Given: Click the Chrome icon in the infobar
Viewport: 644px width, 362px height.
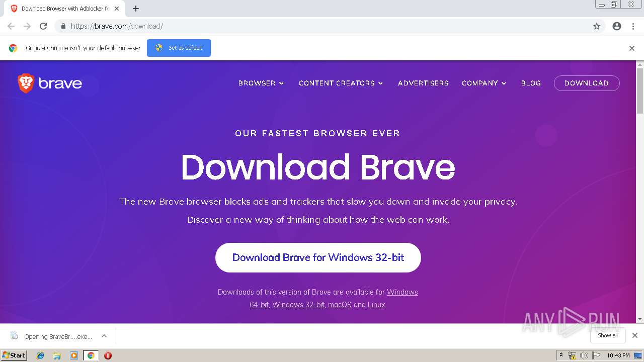Looking at the screenshot, I should coord(13,48).
